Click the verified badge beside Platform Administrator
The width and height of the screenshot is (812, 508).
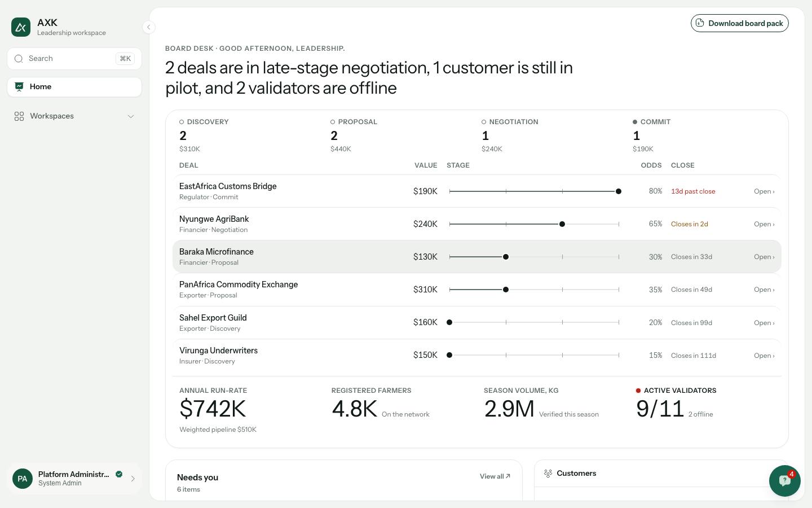(119, 474)
